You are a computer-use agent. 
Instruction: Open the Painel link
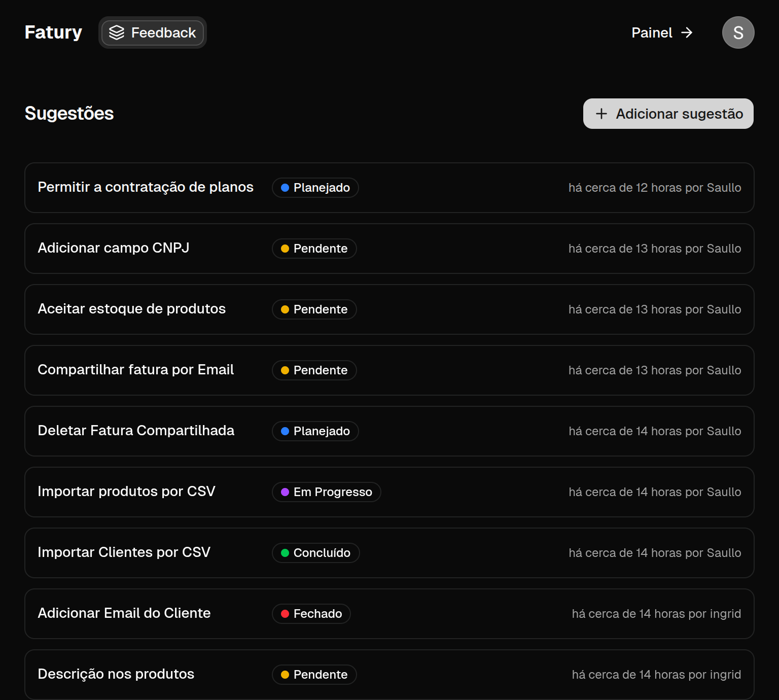tap(652, 32)
